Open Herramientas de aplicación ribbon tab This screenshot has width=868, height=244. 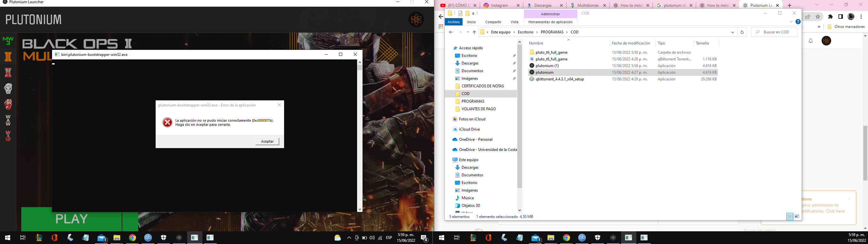550,22
